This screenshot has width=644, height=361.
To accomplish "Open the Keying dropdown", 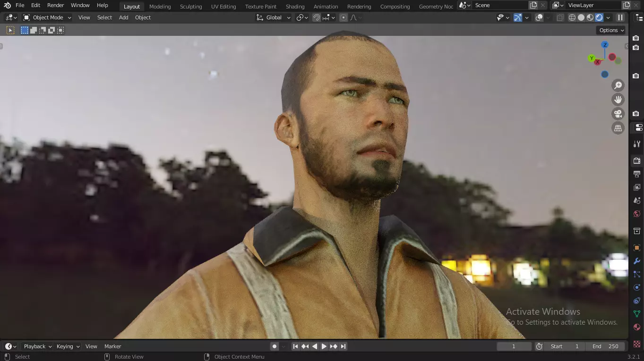I will coord(68,346).
